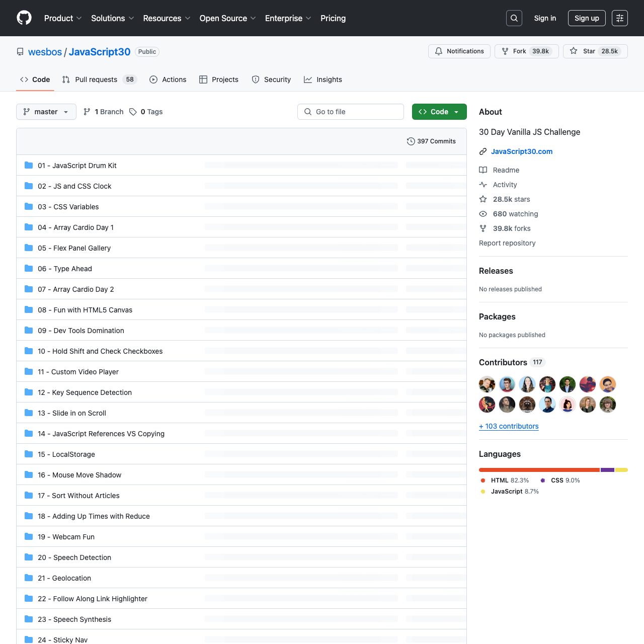Switch to the Projects tab

click(x=219, y=79)
